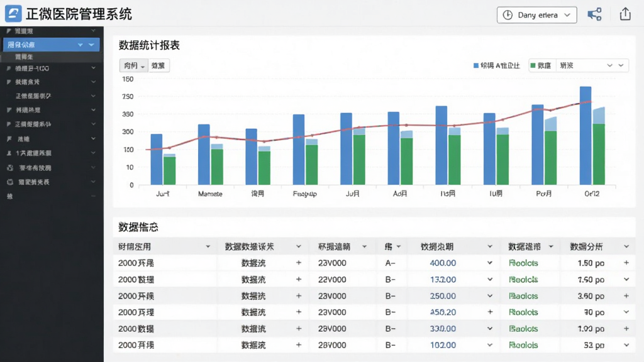Viewport: 644px width, 362px height.
Task: Click plus icon next to 450.20 value
Action: click(490, 312)
